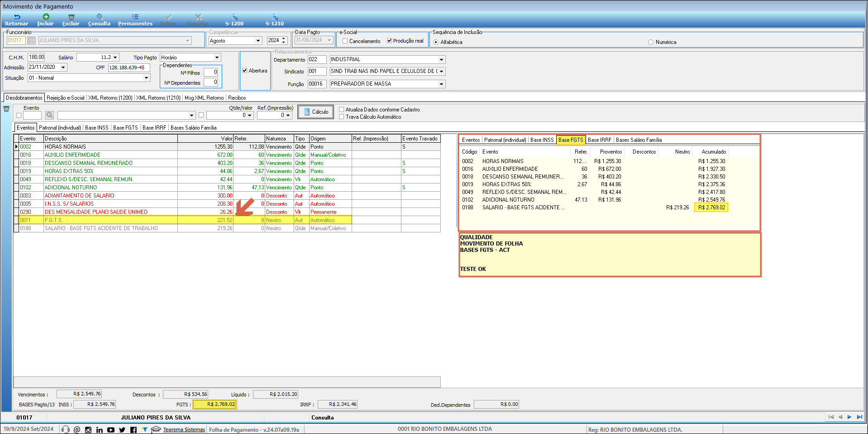Click the Evento search magnifier button

click(50, 115)
